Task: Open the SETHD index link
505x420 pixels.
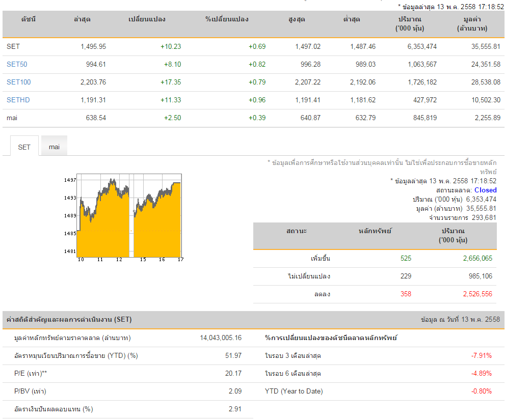Action: pos(18,100)
